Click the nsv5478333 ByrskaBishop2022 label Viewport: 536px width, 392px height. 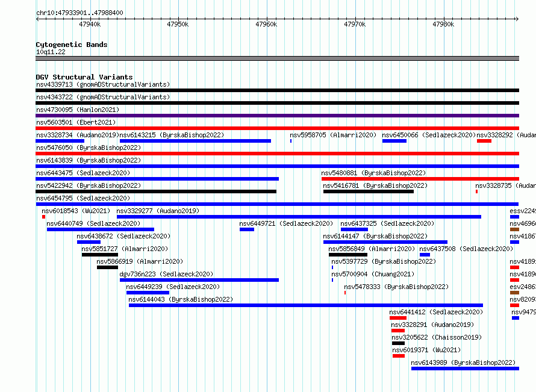coord(396,287)
